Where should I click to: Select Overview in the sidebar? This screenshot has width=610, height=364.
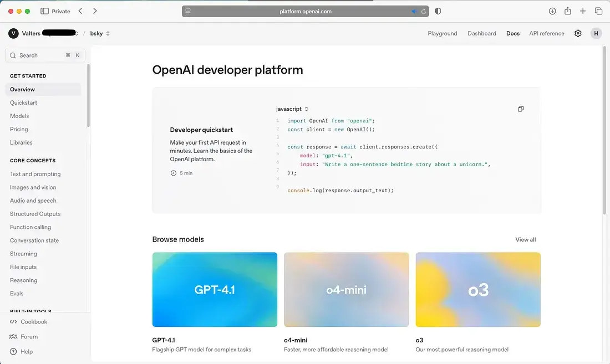tap(43, 89)
